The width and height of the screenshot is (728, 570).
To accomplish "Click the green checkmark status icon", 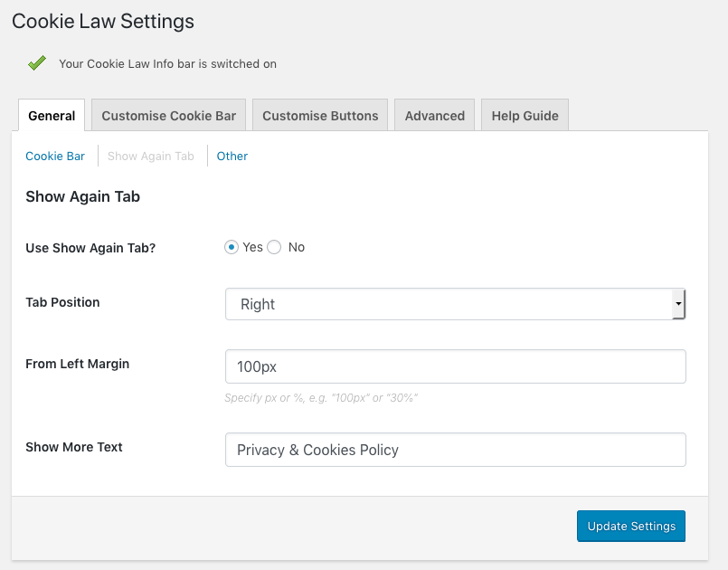I will click(x=37, y=63).
